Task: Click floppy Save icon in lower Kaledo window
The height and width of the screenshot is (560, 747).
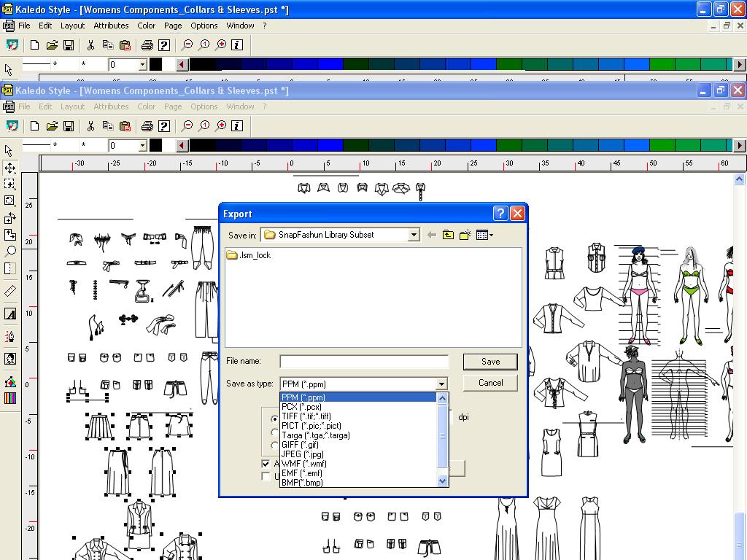Action: (x=69, y=126)
